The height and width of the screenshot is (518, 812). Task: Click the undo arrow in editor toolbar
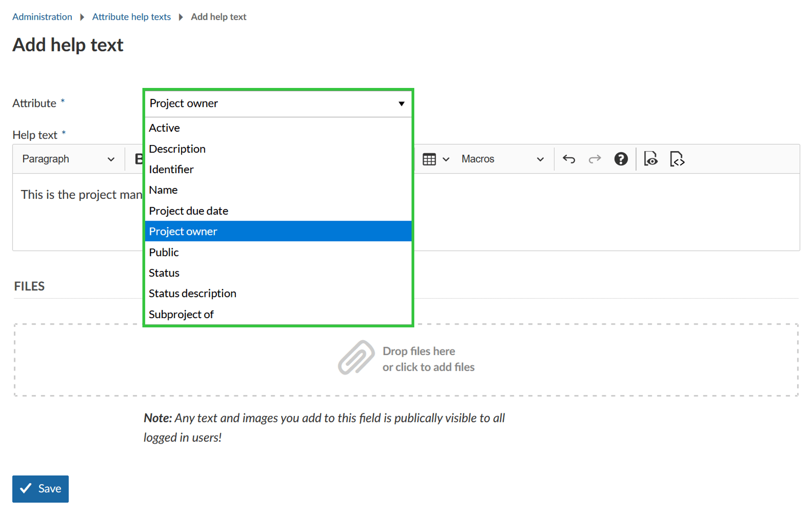point(569,159)
